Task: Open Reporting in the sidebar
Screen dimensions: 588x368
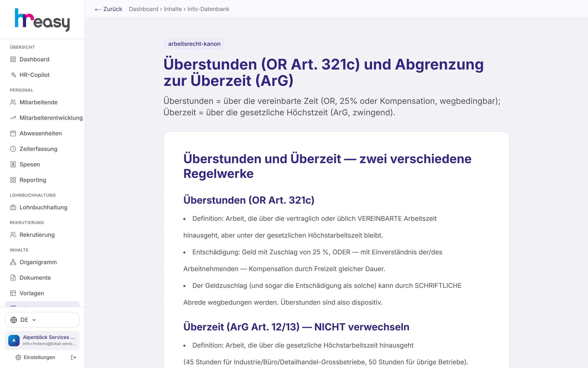Action: tap(42, 180)
